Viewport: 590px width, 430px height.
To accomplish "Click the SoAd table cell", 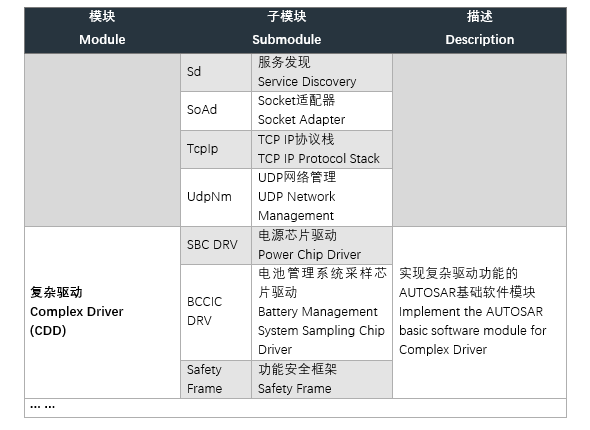I will tap(216, 111).
